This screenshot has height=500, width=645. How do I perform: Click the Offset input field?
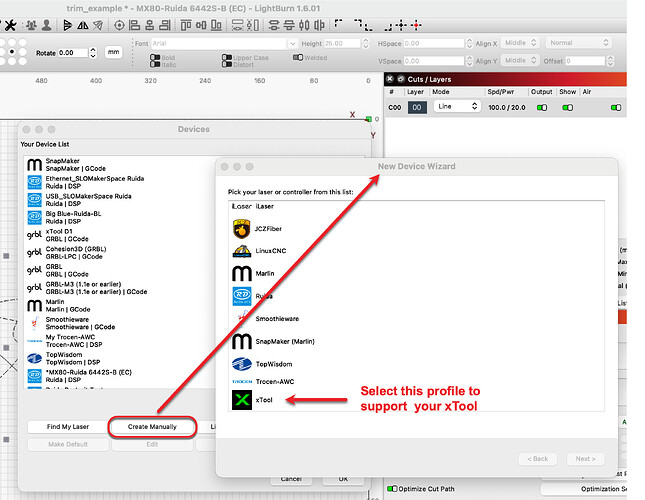(x=585, y=61)
